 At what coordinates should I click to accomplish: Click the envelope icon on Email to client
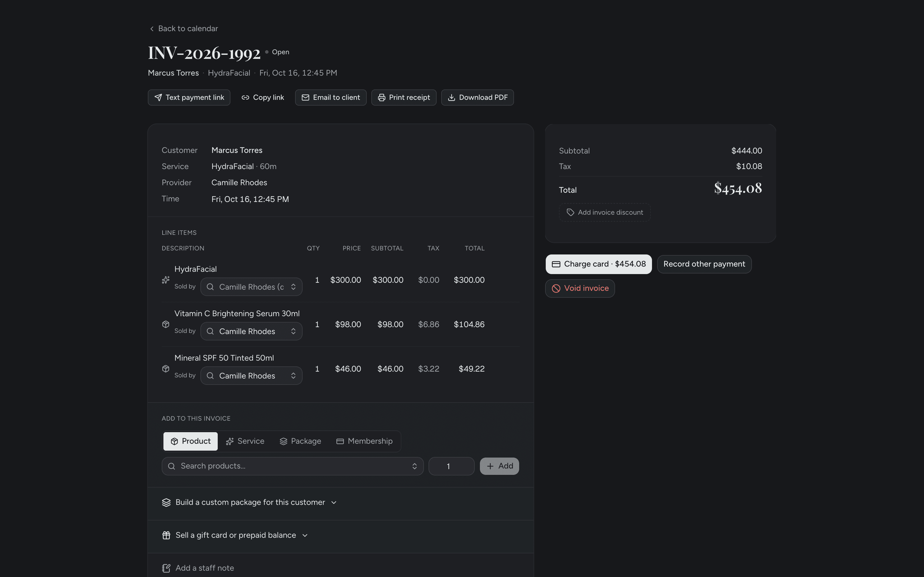click(x=305, y=98)
